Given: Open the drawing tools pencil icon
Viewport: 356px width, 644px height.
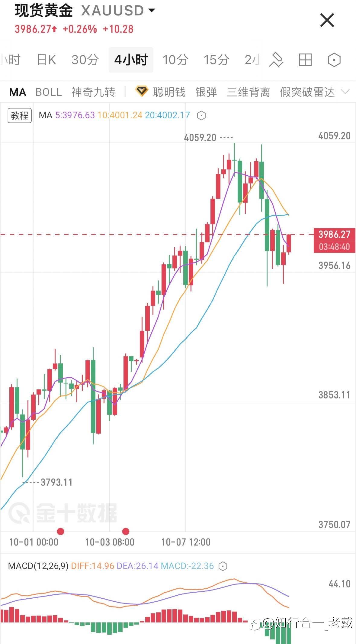Looking at the screenshot, I should 276,60.
